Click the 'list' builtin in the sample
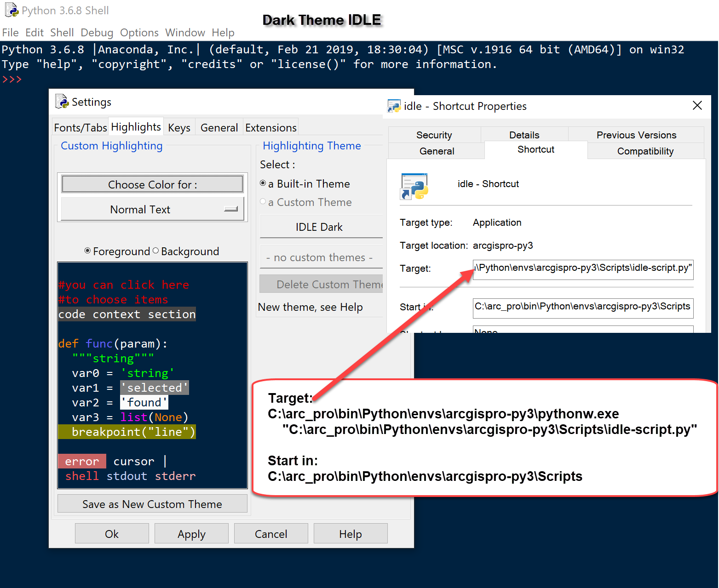This screenshot has width=719, height=588. pos(134,417)
